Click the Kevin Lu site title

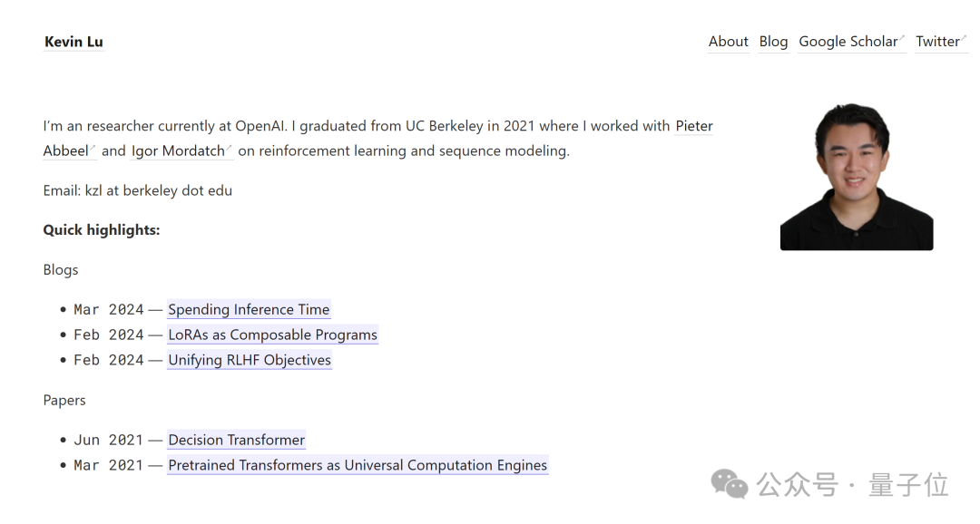click(x=73, y=42)
